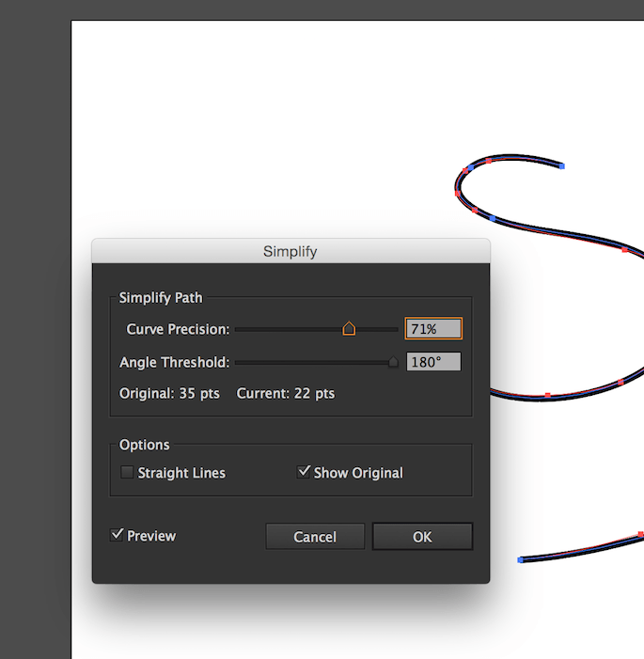
Task: Click the Curve Precision 71% input field
Action: click(x=433, y=329)
